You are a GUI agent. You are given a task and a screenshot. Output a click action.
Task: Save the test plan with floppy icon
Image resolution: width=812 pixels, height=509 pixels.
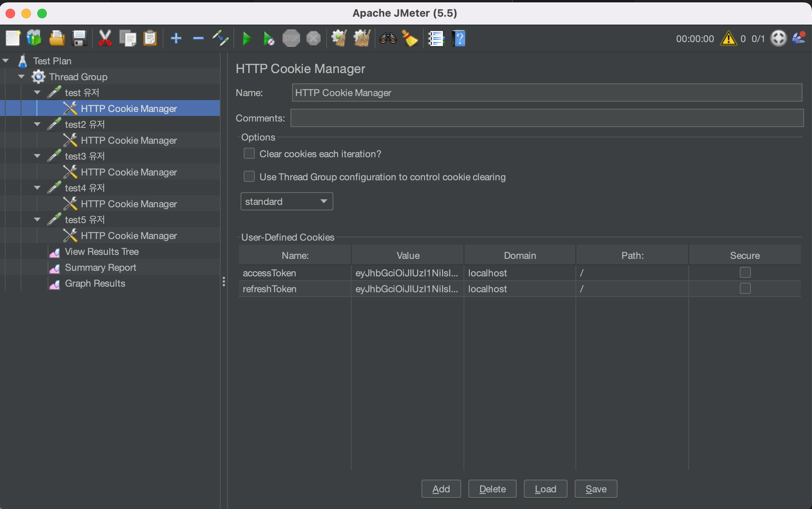click(79, 39)
